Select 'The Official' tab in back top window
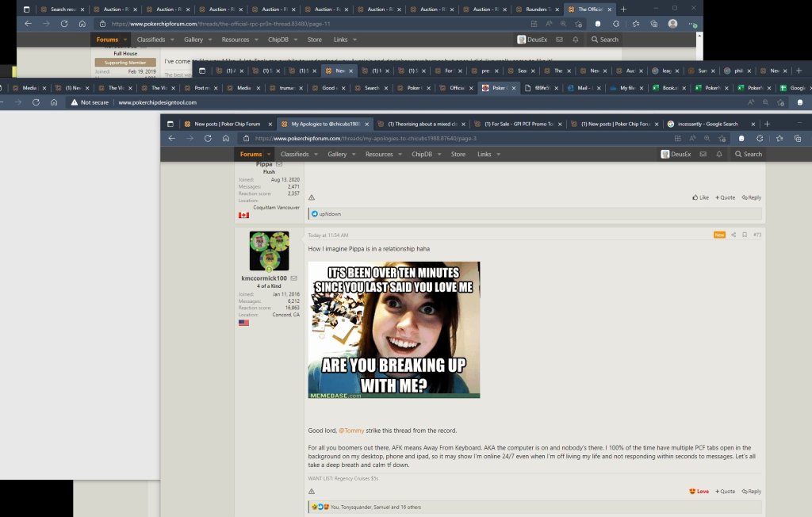Image resolution: width=812 pixels, height=517 pixels. (590, 10)
